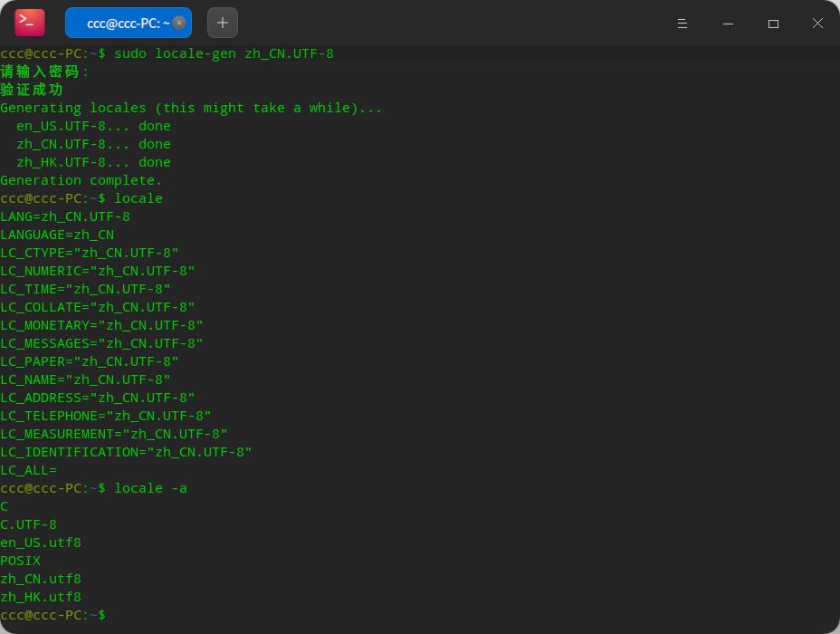Click the POSIX locale entry
This screenshot has width=840, height=634.
(20, 561)
